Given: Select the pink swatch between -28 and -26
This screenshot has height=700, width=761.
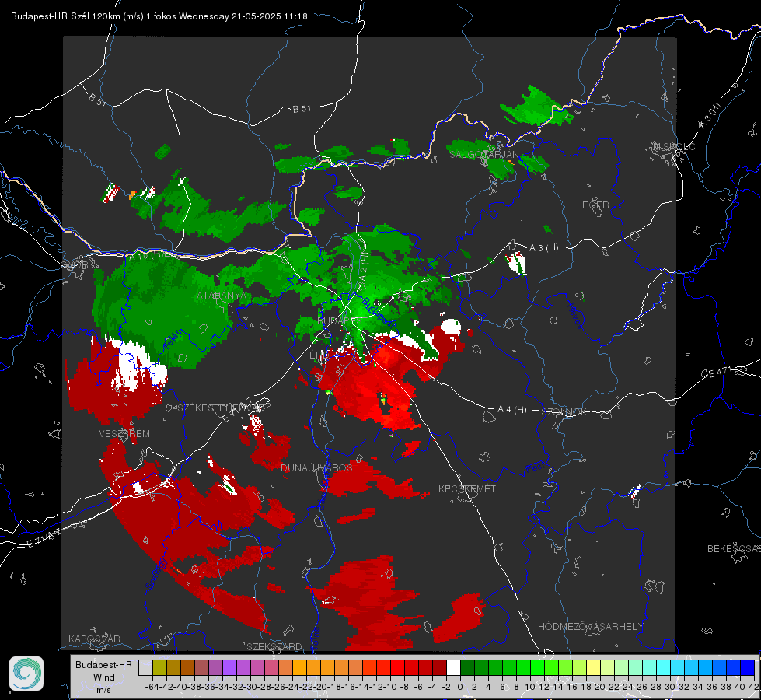Looking at the screenshot, I should [x=271, y=667].
